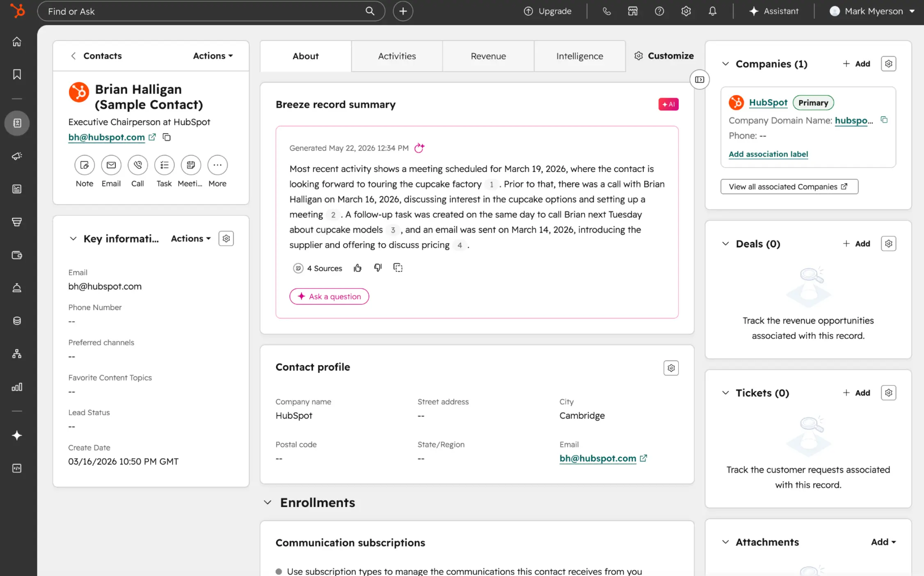
Task: Click the Find or Ask search field
Action: click(x=211, y=11)
